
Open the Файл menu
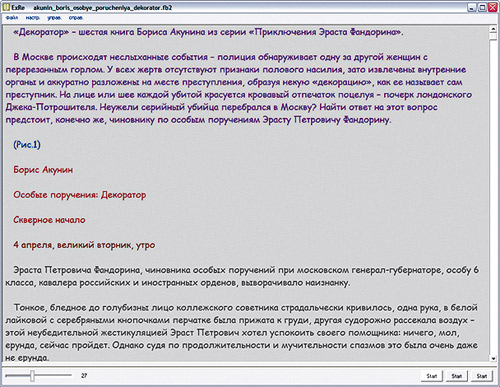coord(12,18)
